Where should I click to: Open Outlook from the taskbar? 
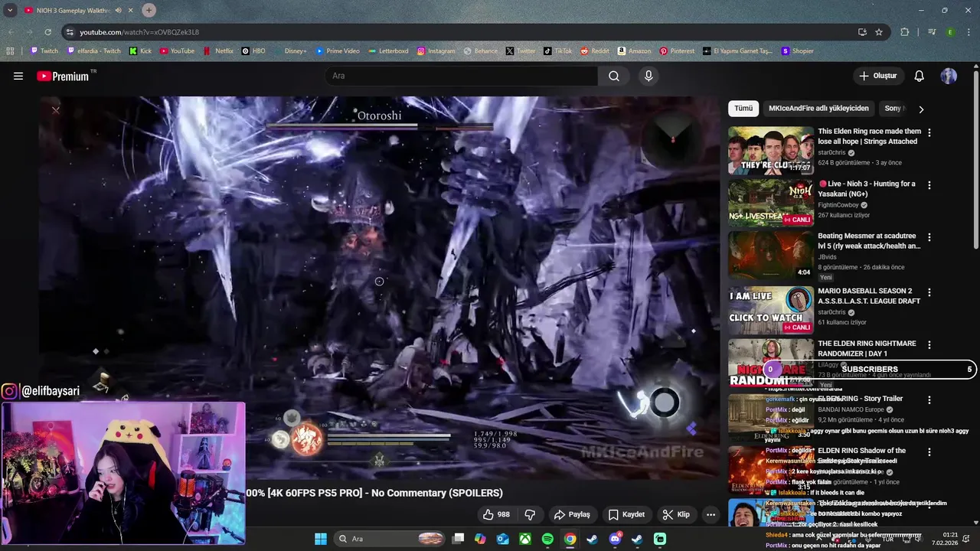pyautogui.click(x=503, y=539)
